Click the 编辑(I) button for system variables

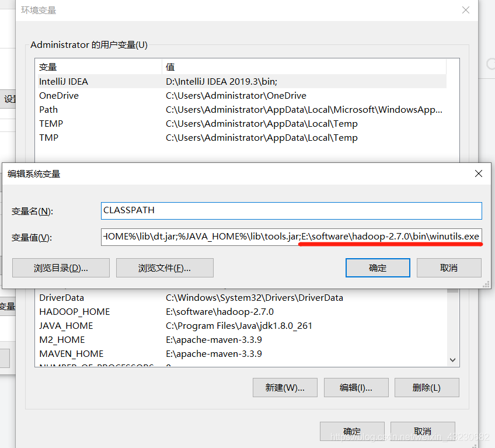point(356,387)
